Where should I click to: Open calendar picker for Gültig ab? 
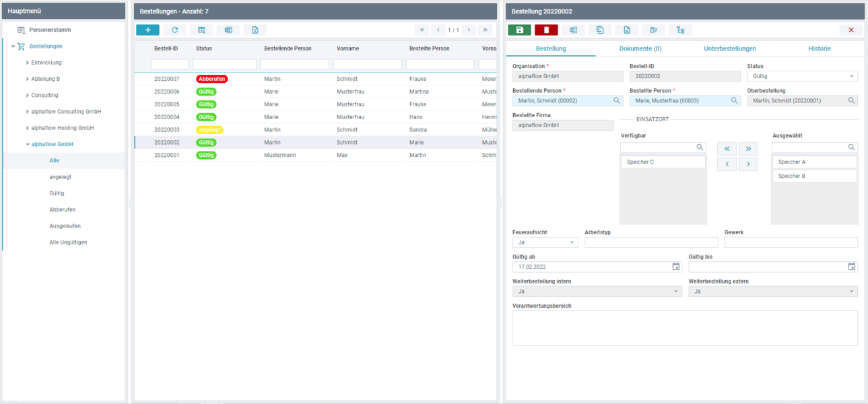pyautogui.click(x=676, y=267)
